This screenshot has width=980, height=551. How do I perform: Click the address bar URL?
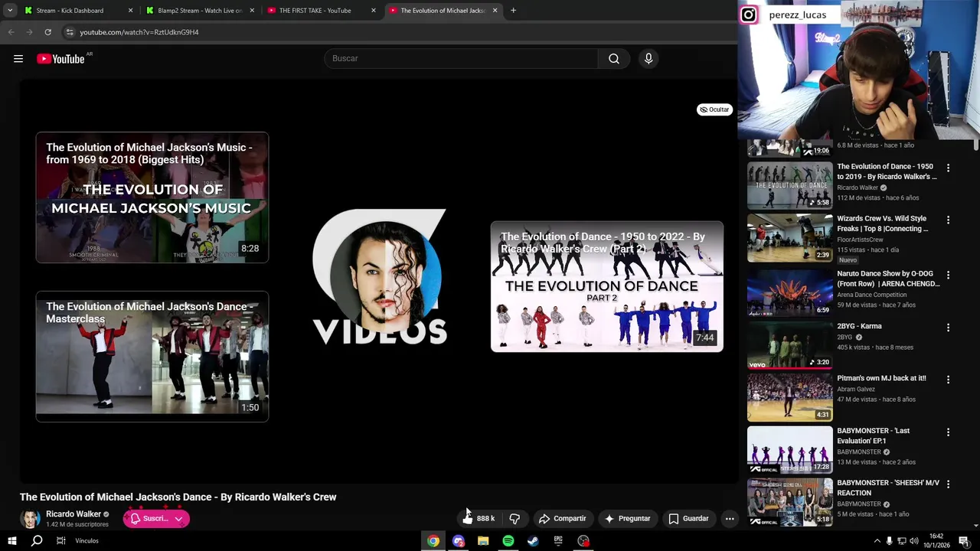[x=139, y=32]
